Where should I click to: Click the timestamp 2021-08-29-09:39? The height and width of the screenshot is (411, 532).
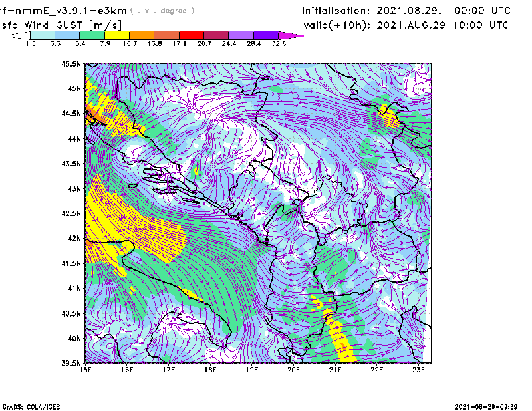tap(486, 406)
